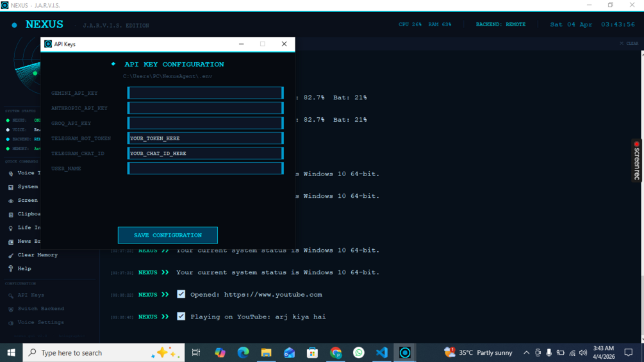644x362 pixels.
Task: Click the USER_NAME input field
Action: [x=205, y=169]
